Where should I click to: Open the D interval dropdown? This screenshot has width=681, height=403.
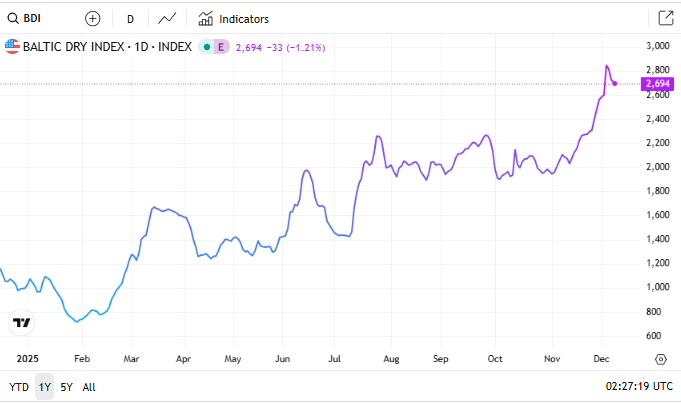point(130,18)
